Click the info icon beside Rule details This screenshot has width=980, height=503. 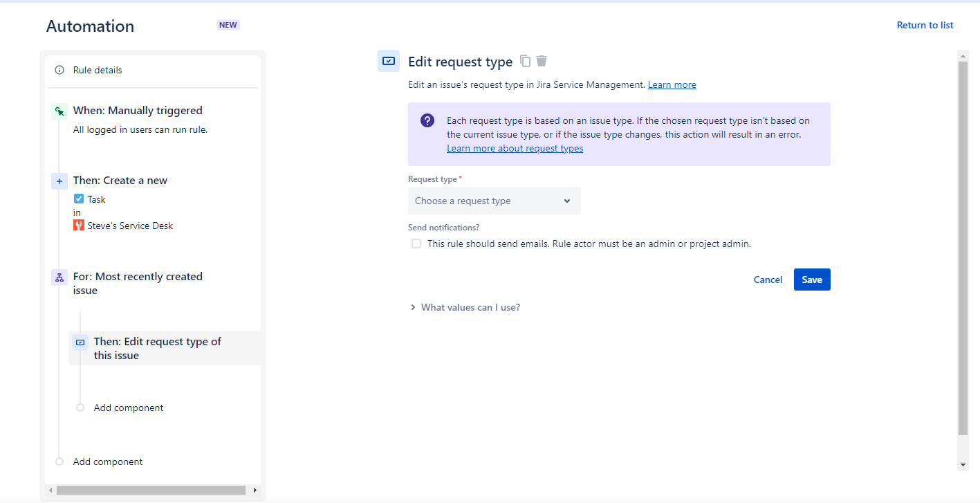[x=59, y=69]
